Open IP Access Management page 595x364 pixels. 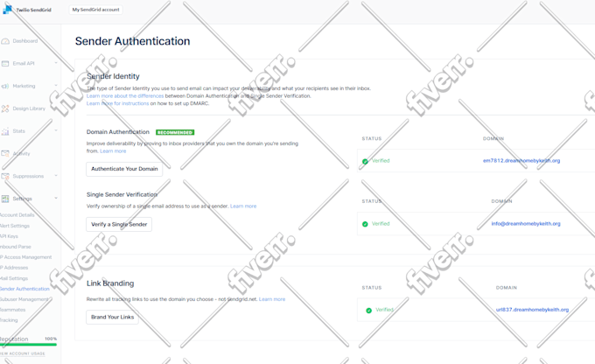tap(25, 257)
